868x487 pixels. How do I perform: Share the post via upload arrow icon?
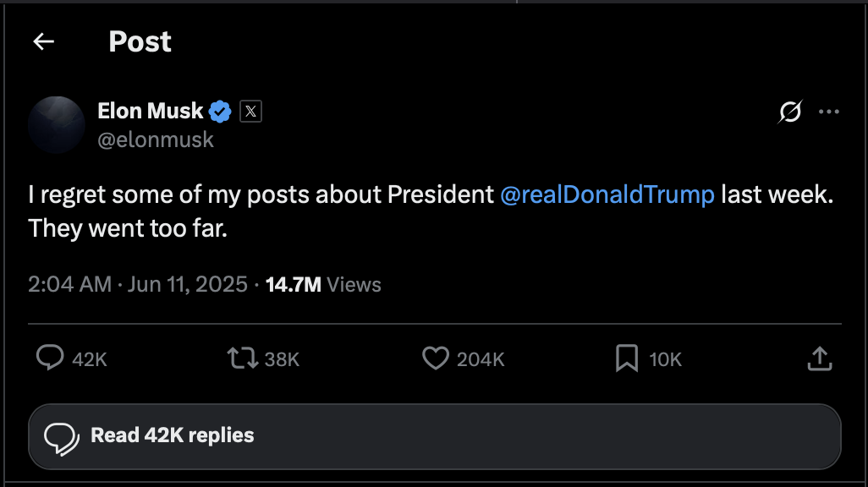click(x=819, y=358)
